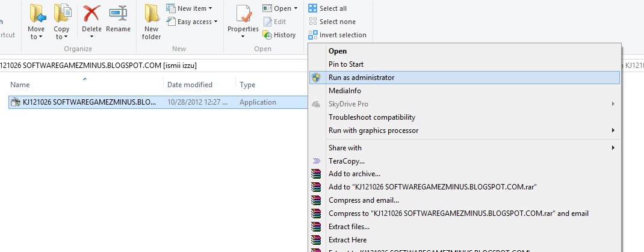Click the Easy access ribbon icon
Image resolution: width=644 pixels, height=252 pixels.
pyautogui.click(x=171, y=21)
